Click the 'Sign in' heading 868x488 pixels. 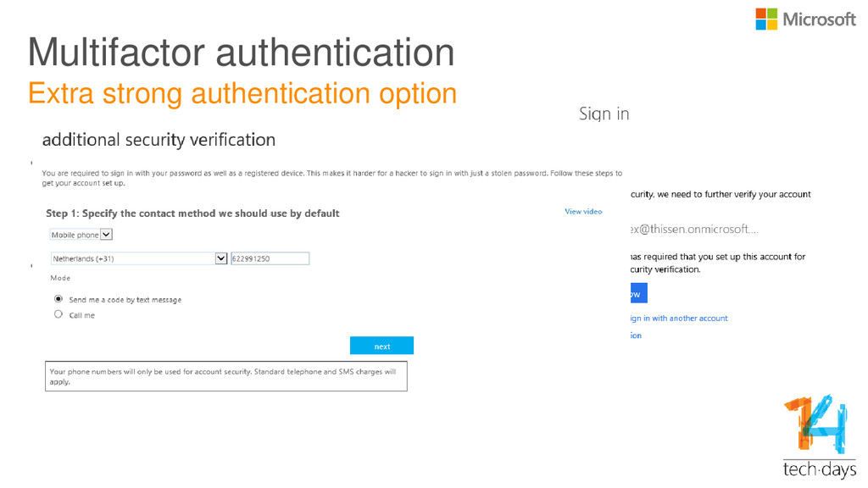click(x=604, y=114)
